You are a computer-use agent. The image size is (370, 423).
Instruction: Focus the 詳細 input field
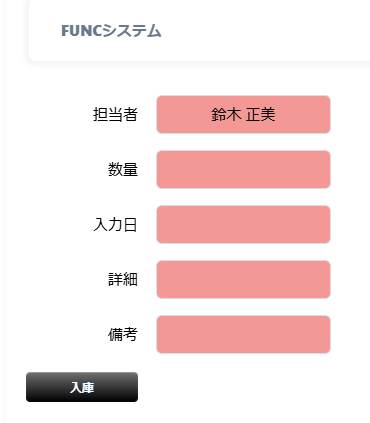point(243,279)
